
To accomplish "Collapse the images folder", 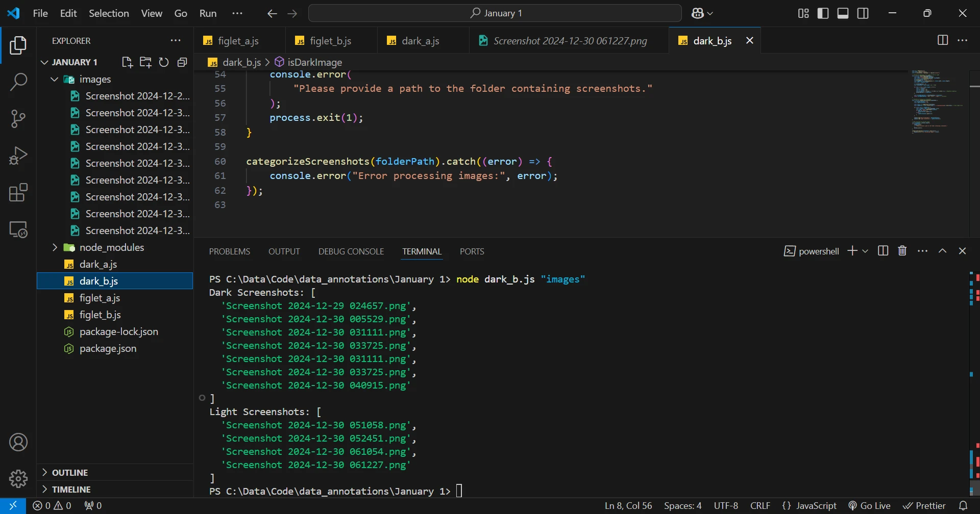I will (55, 79).
